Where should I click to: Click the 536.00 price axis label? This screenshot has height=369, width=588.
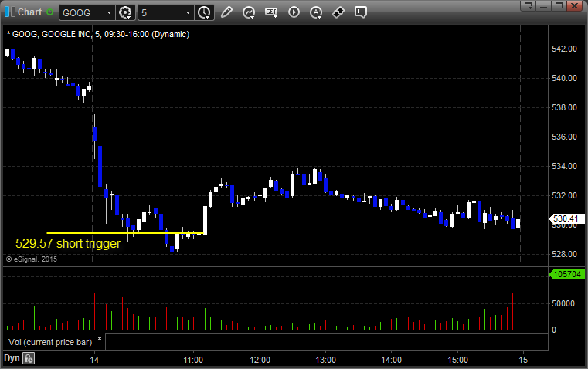[x=564, y=137]
